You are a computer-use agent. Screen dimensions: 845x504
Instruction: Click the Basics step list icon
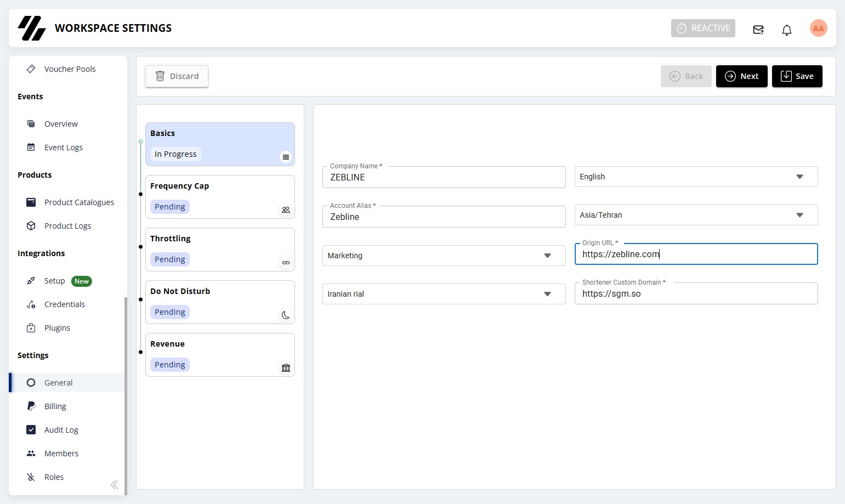(286, 157)
